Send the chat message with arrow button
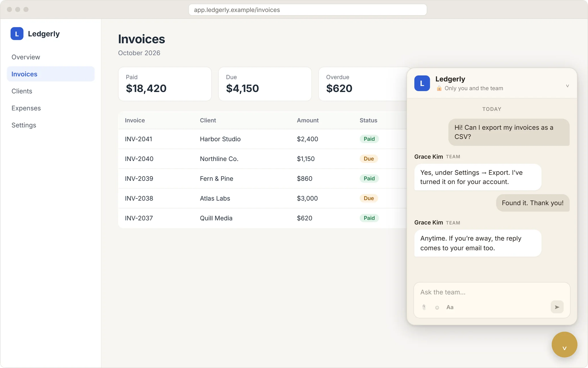 tap(557, 307)
